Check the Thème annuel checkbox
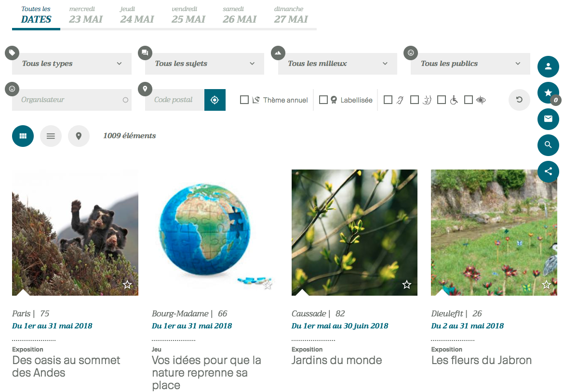The image size is (564, 392). coord(244,100)
